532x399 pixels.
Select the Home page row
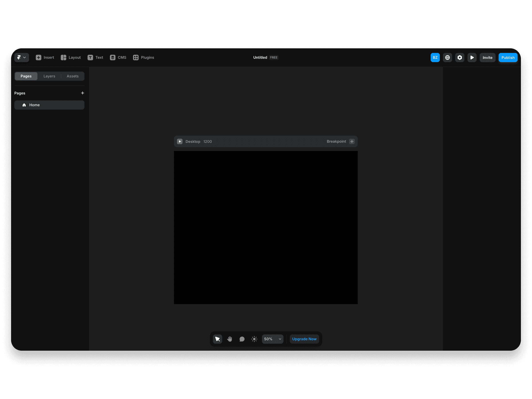point(49,105)
